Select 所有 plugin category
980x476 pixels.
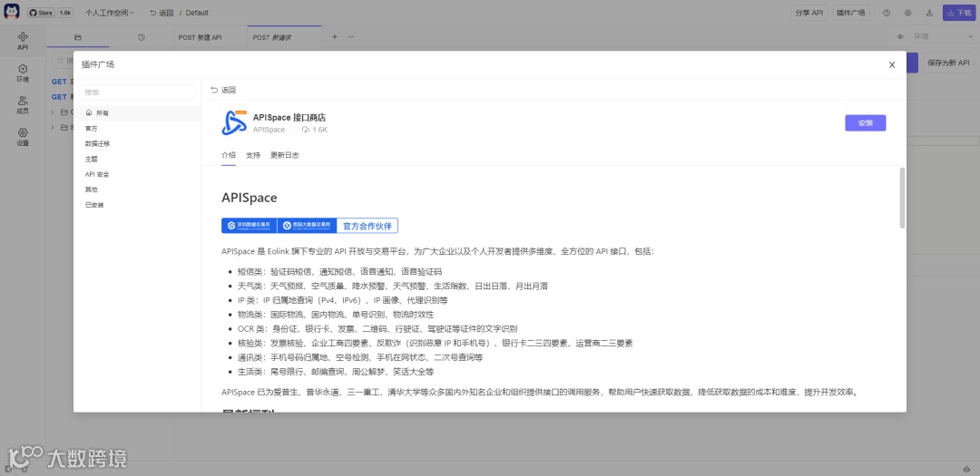point(137,113)
